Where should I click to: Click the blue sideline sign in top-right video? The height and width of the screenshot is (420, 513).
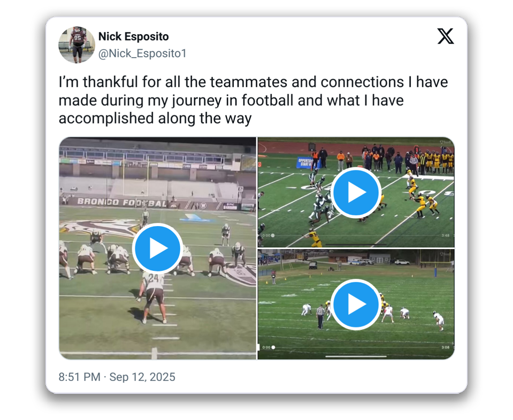(305, 162)
